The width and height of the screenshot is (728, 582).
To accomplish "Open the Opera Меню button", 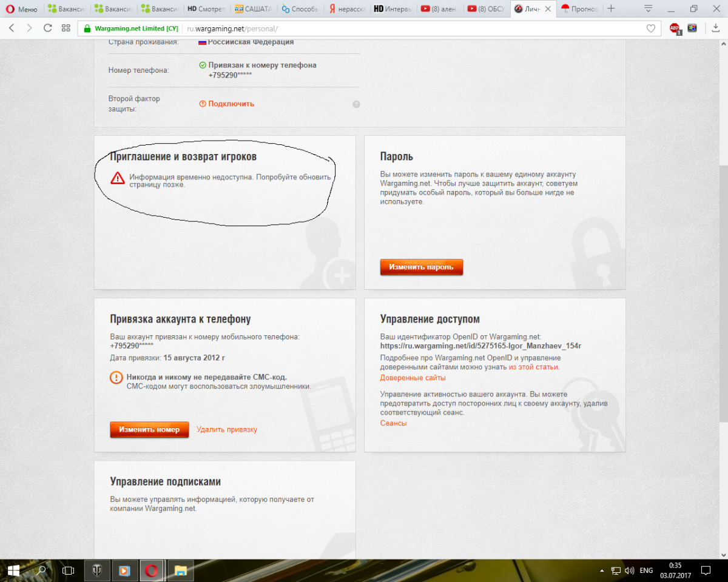I will 22,9.
